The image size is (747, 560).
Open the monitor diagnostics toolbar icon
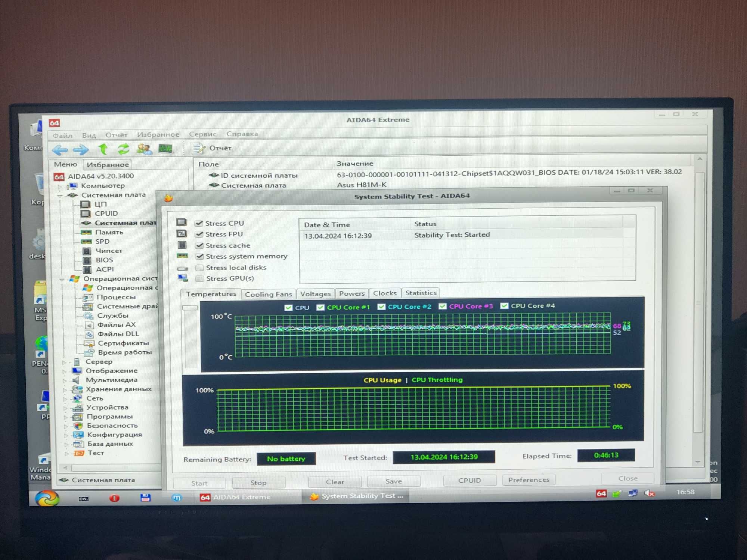tap(165, 149)
